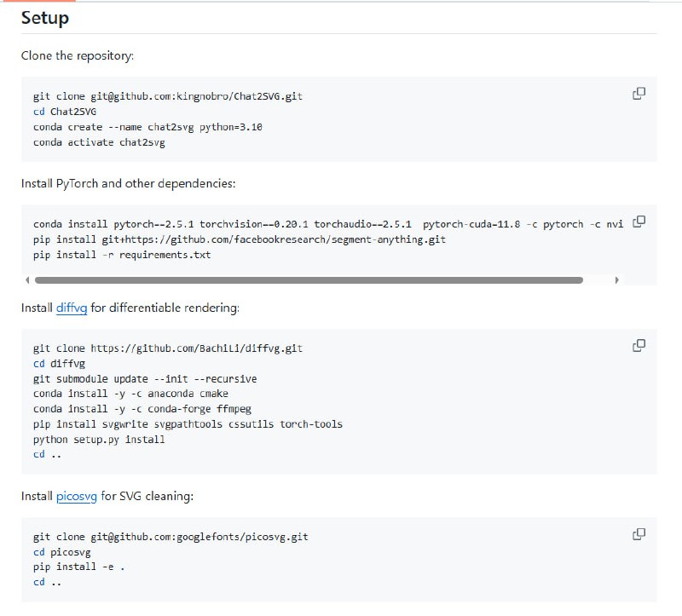The width and height of the screenshot is (682, 616).
Task: Open the diffvg link
Action: point(72,307)
